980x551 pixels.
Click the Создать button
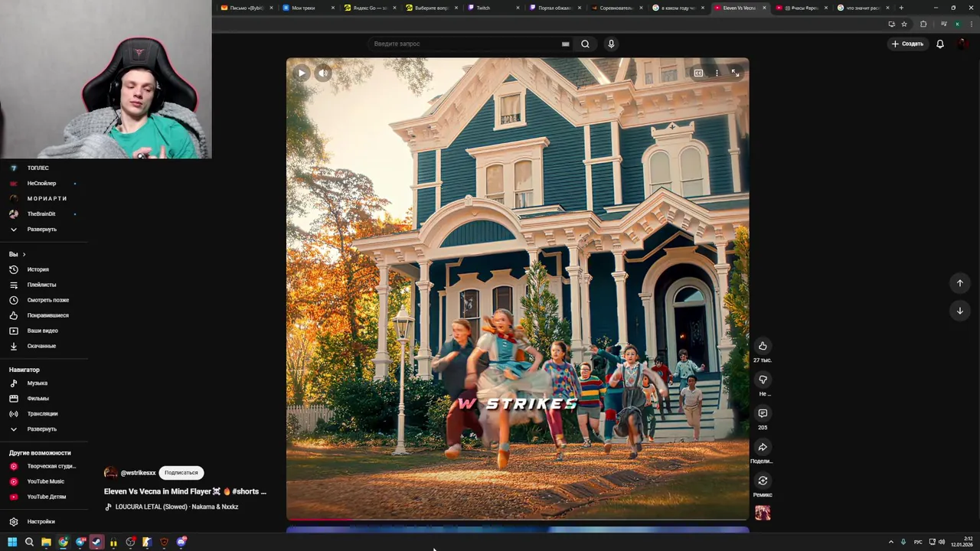907,44
